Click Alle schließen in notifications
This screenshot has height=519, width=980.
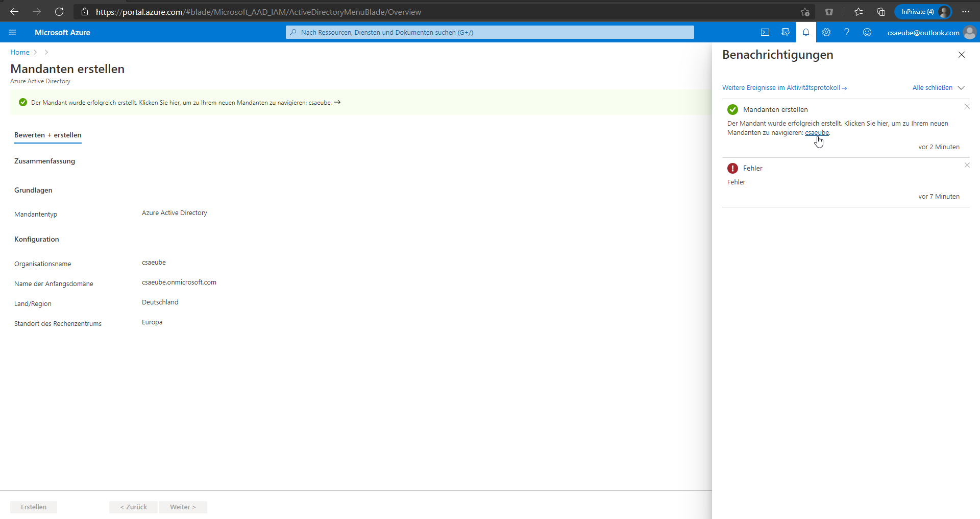933,88
